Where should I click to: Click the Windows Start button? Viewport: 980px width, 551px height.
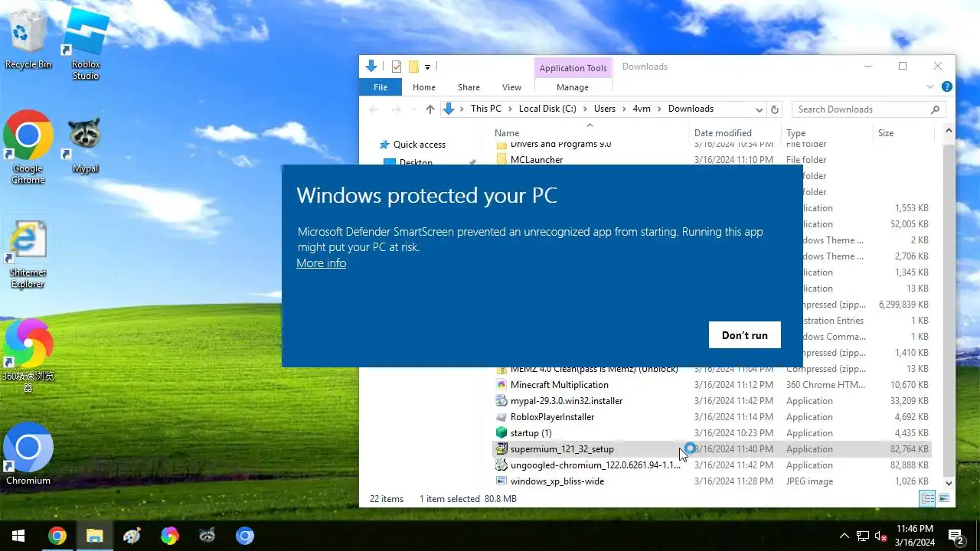click(x=18, y=536)
